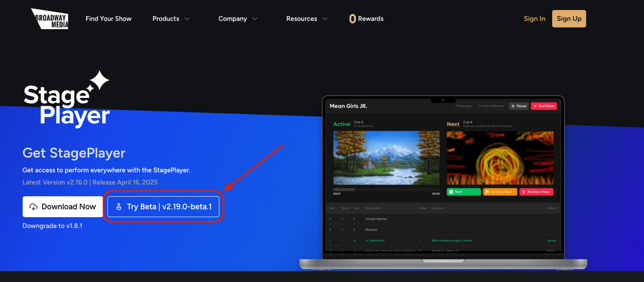Click the Status column header
This screenshot has height=282, width=644.
click(x=552, y=208)
